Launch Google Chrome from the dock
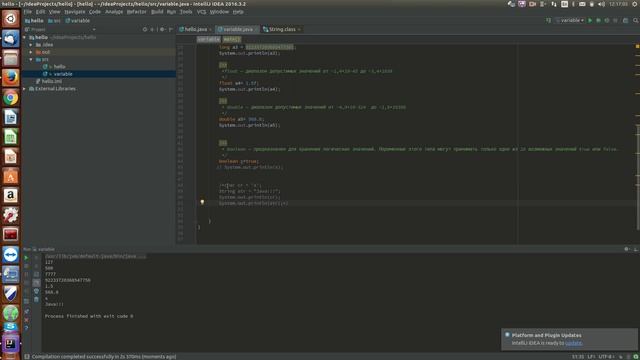The height and width of the screenshot is (360, 640). point(11,98)
